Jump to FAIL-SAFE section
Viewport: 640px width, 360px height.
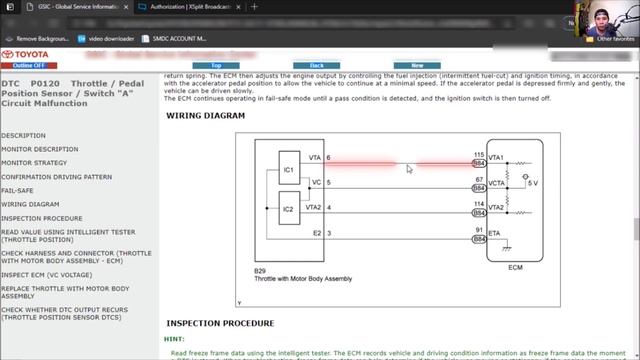18,191
